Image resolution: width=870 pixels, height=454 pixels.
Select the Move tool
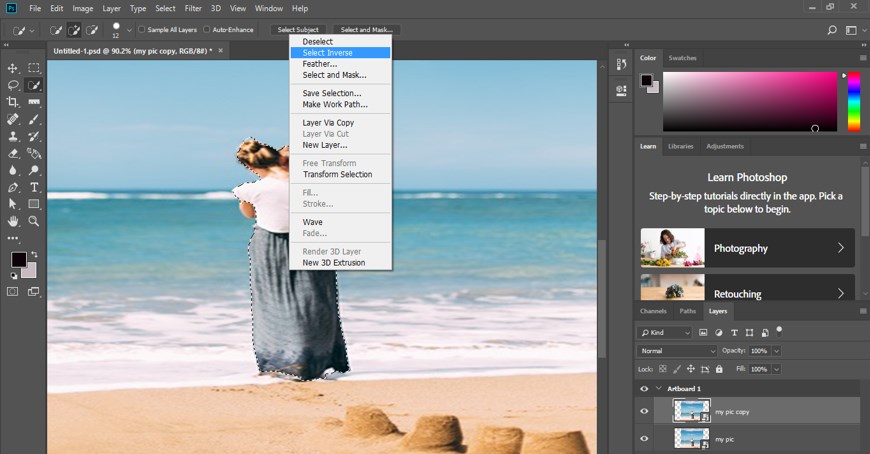(13, 68)
